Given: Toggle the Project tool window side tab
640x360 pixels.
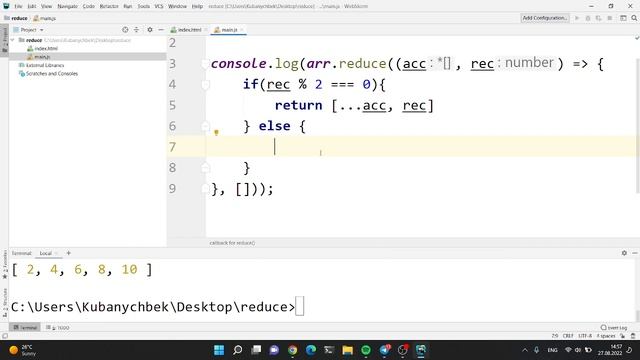Looking at the screenshot, I should 4,40.
